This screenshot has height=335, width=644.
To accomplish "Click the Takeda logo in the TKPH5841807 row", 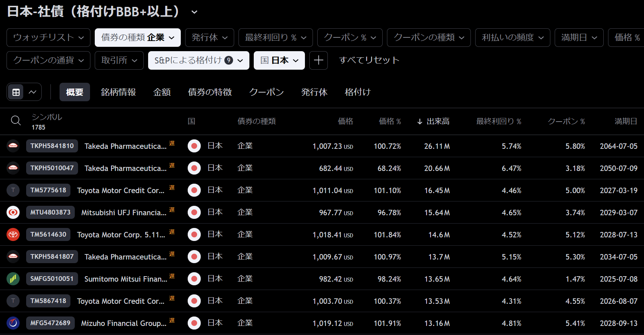I will tap(13, 257).
